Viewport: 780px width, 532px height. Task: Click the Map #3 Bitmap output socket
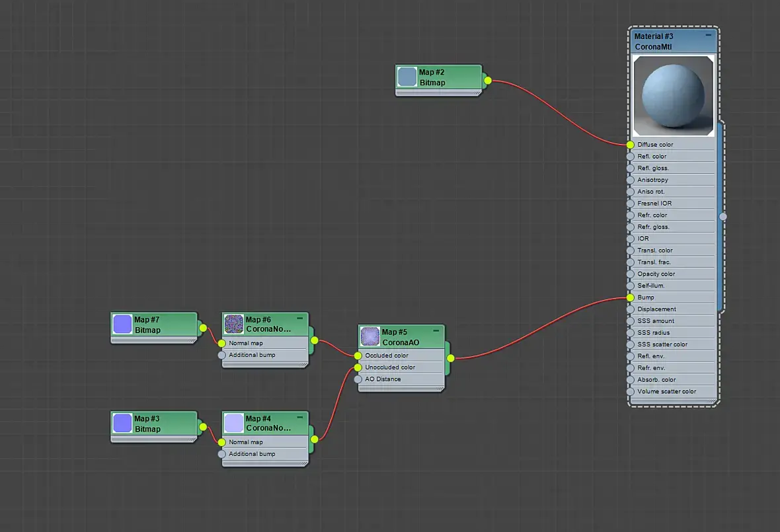click(203, 427)
